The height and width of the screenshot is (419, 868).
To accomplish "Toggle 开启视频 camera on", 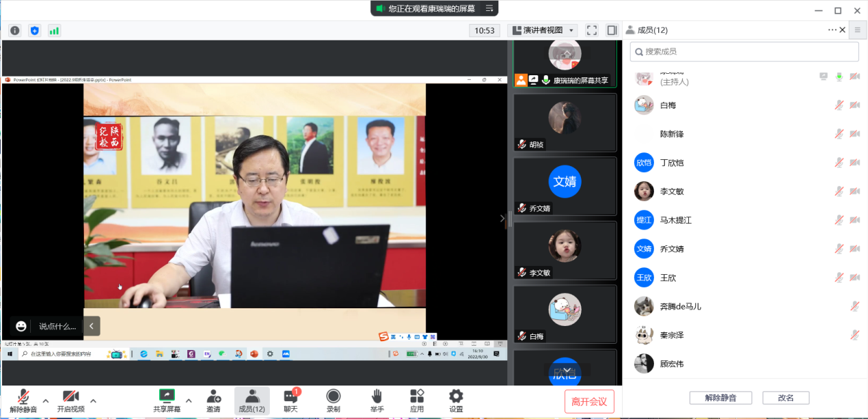I will pyautogui.click(x=70, y=401).
